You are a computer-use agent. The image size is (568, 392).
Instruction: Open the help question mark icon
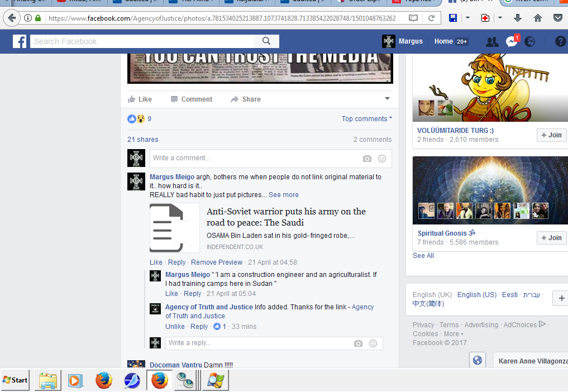pos(560,42)
